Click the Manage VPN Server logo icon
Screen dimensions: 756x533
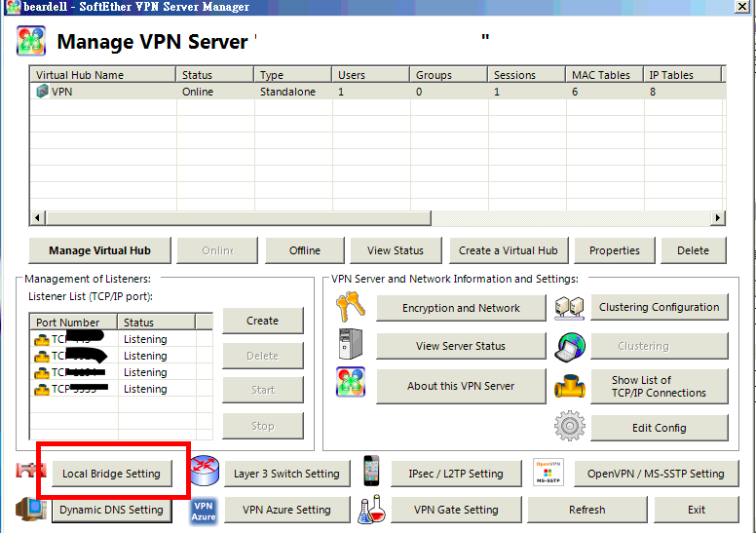pos(31,42)
